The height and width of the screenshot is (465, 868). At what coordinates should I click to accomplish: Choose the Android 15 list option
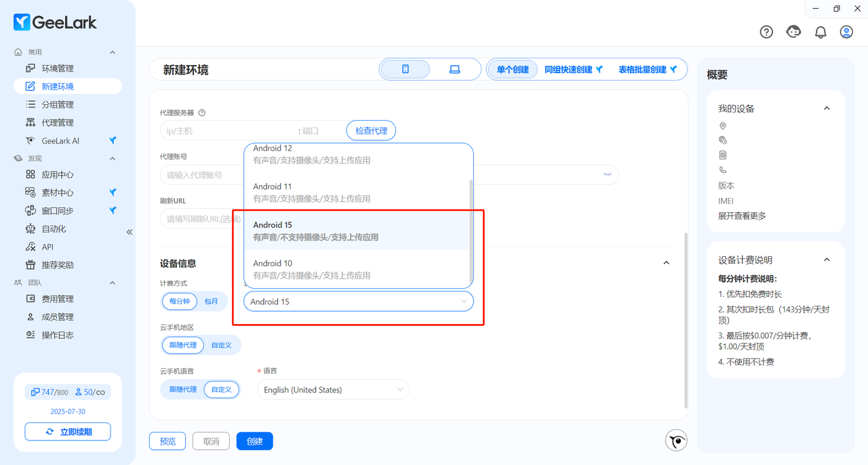(x=357, y=231)
